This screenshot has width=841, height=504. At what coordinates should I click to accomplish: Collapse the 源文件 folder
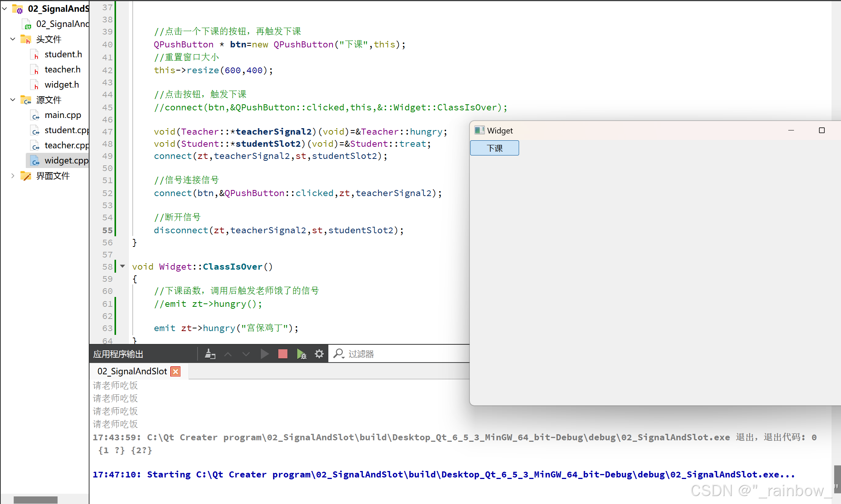coord(13,100)
